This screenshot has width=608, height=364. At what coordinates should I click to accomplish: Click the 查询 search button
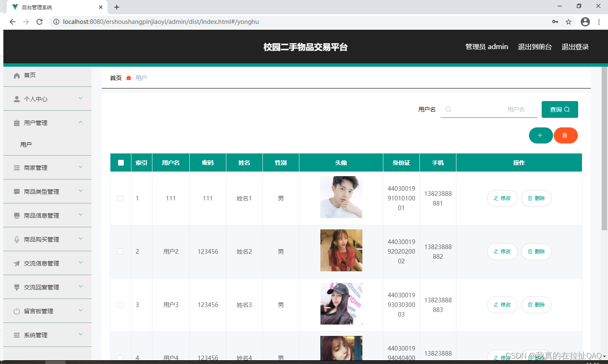560,109
